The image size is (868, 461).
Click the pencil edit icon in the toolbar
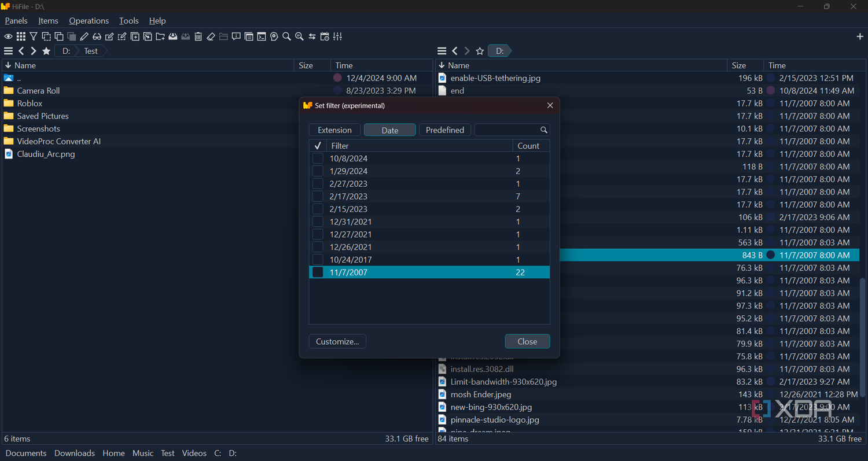(x=84, y=36)
